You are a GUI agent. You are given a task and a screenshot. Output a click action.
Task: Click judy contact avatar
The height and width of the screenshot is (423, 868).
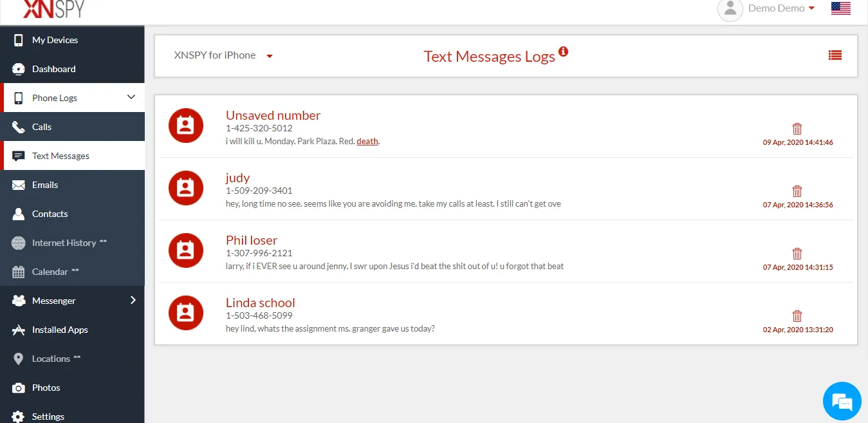coord(186,188)
